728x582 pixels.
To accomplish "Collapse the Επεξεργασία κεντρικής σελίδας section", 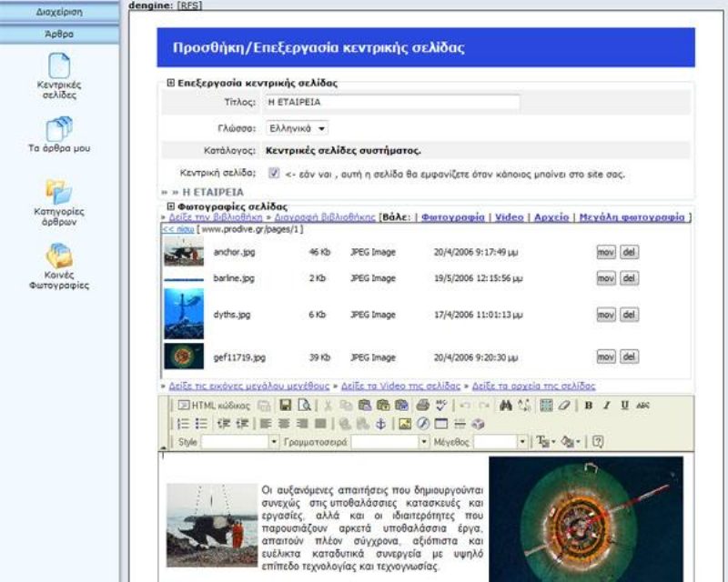I will point(170,83).
